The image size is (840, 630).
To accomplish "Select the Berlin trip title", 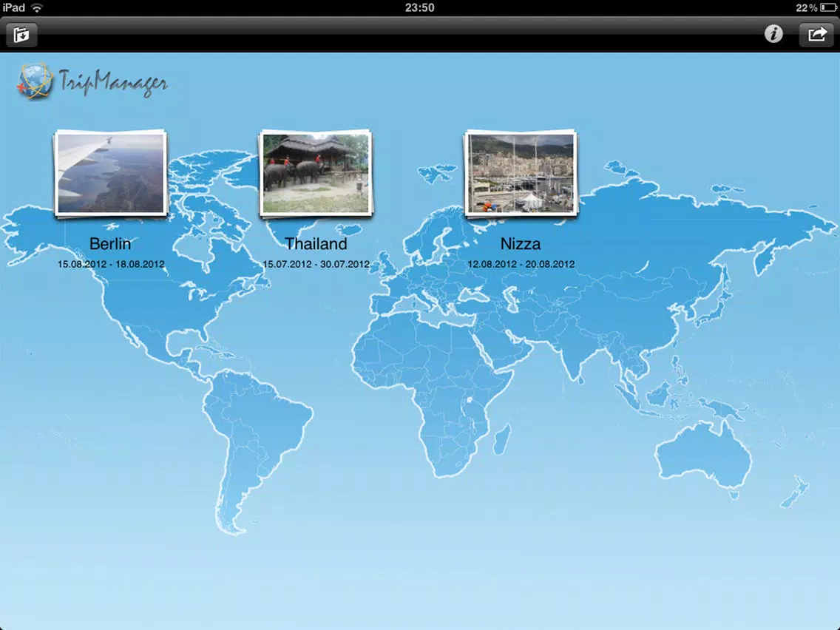I will (x=110, y=244).
